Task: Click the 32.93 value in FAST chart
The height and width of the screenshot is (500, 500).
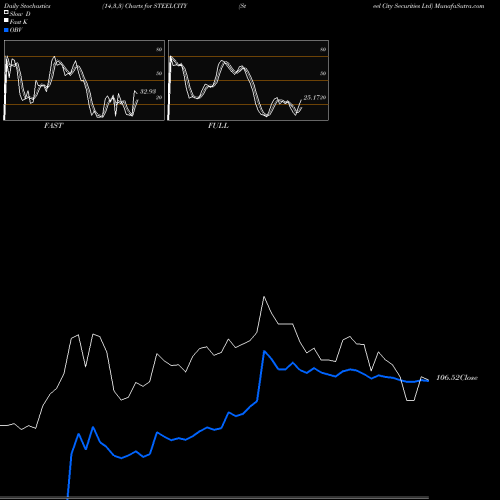Action: [x=148, y=91]
